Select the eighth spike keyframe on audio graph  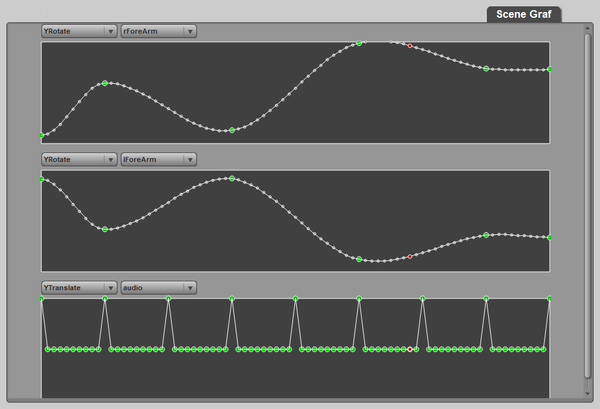[x=486, y=299]
